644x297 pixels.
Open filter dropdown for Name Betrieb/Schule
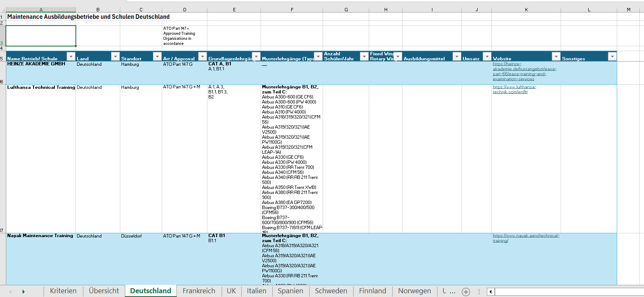(x=71, y=56)
